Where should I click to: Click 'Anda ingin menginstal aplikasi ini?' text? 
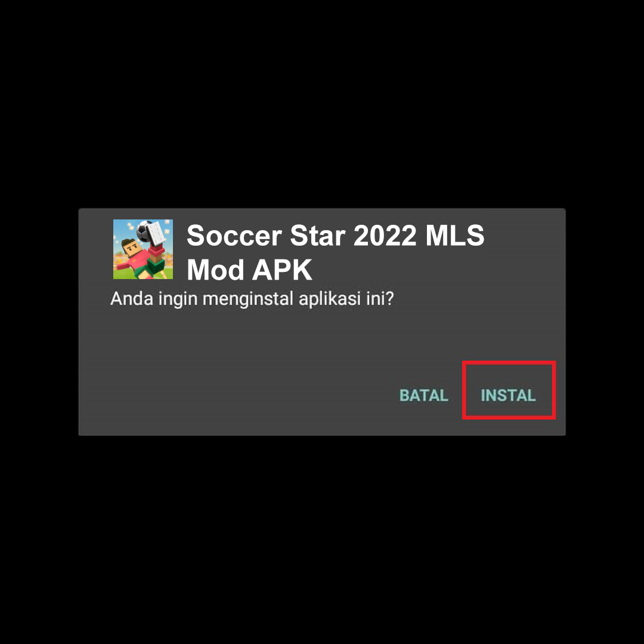click(252, 299)
